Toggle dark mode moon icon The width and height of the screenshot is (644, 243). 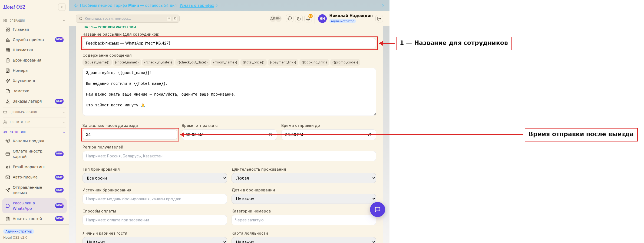click(x=299, y=19)
